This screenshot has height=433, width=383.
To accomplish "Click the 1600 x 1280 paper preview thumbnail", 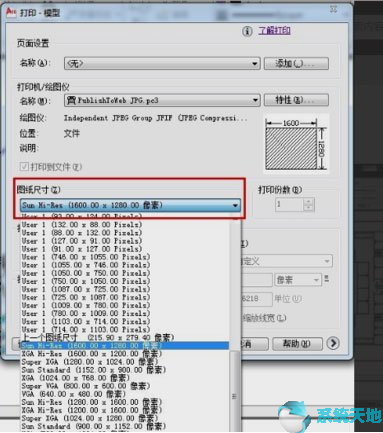I will (296, 144).
